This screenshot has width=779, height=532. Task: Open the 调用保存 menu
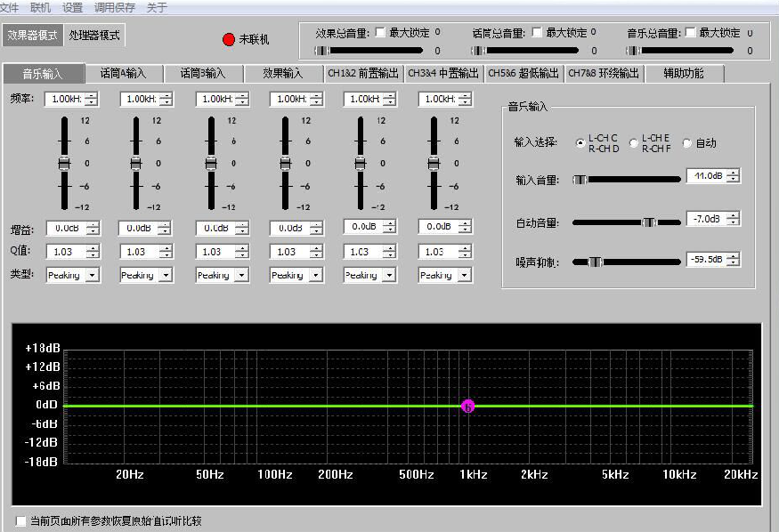click(115, 7)
